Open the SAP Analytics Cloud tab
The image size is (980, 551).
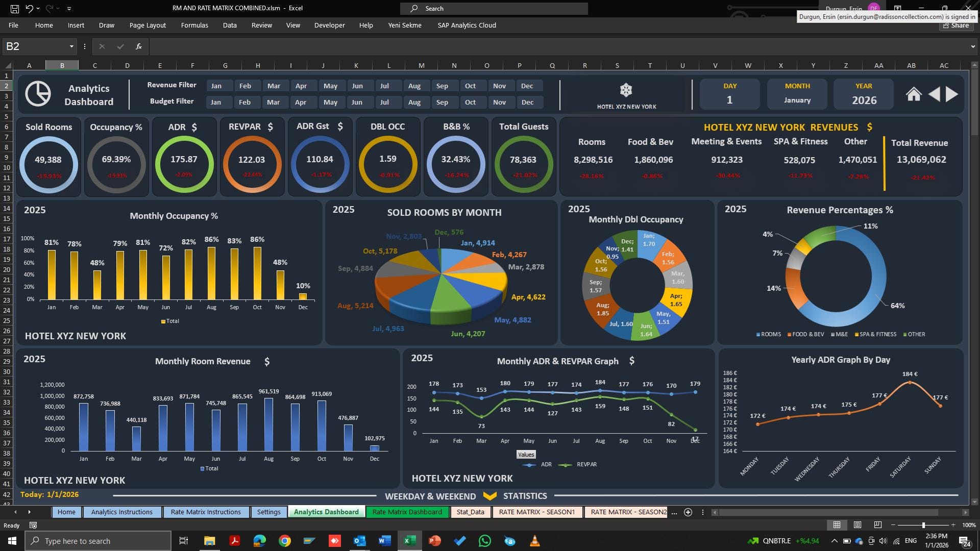467,25
